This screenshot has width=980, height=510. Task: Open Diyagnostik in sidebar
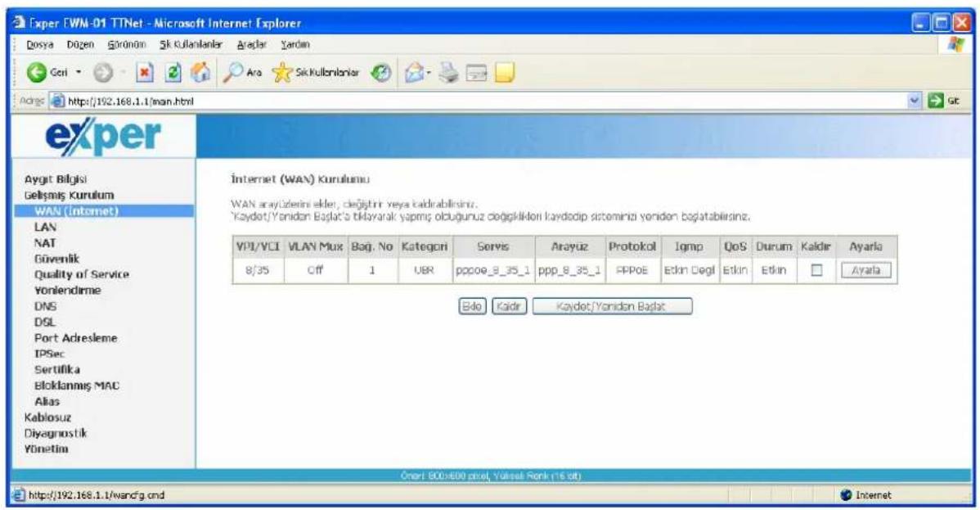(56, 433)
